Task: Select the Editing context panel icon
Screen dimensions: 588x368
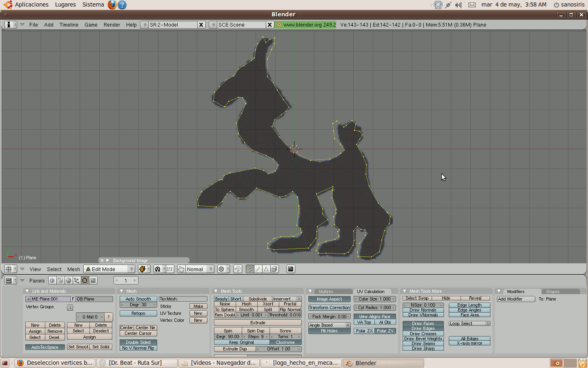Action: point(85,280)
